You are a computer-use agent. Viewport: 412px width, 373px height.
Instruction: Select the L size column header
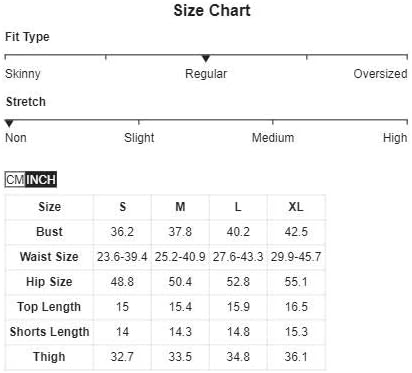(238, 207)
